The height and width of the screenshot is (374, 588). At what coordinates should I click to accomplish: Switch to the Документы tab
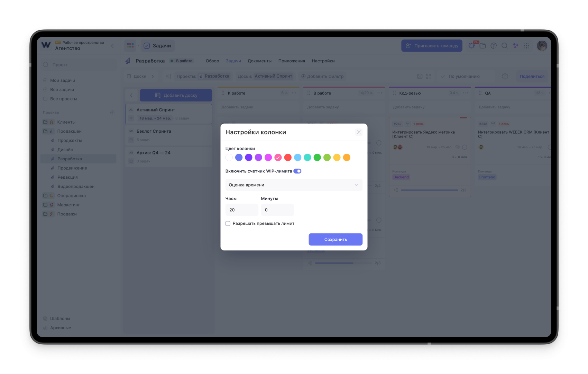click(259, 61)
